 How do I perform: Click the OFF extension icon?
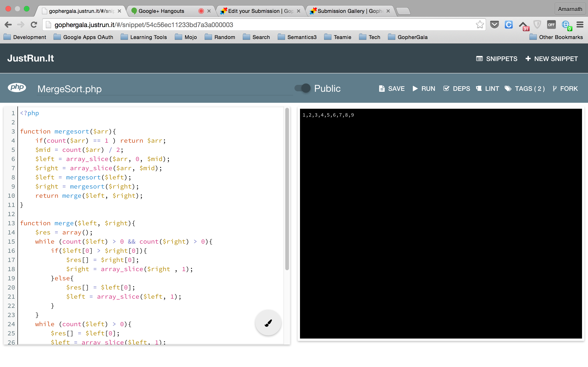tap(551, 25)
